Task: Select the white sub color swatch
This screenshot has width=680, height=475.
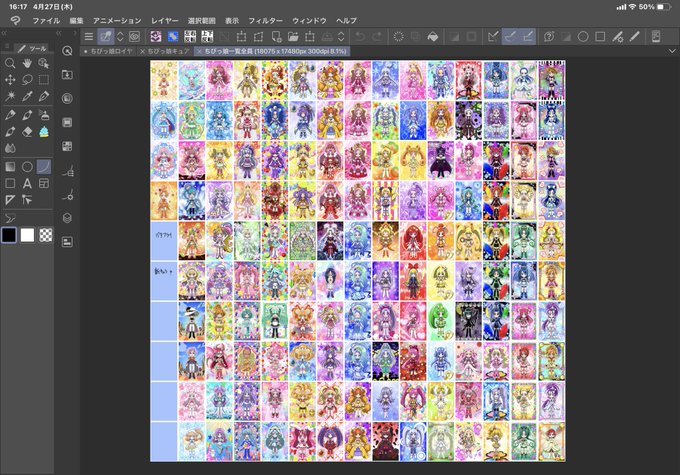Action: pos(27,235)
